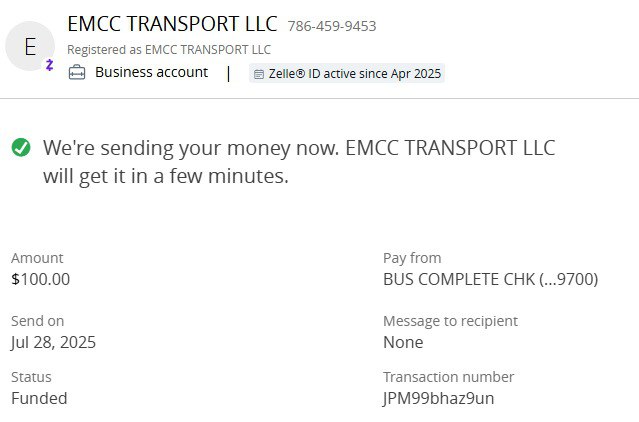Select the EMCC TRANSPORT LLC recipient heading

click(172, 24)
